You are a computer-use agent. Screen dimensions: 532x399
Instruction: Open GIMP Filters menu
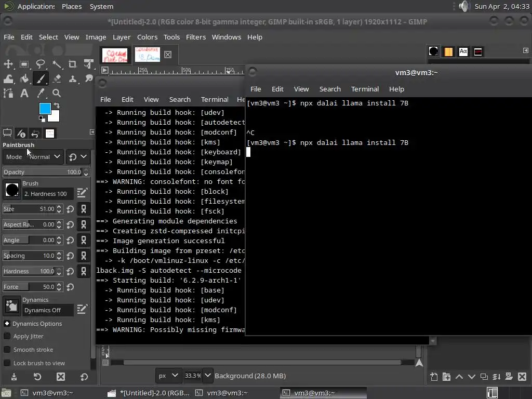[196, 37]
